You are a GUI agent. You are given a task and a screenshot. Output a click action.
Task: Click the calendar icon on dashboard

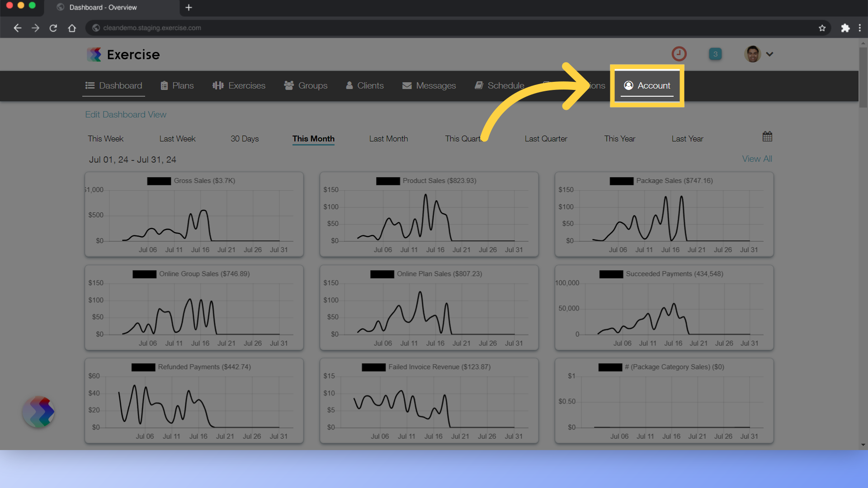tap(767, 137)
